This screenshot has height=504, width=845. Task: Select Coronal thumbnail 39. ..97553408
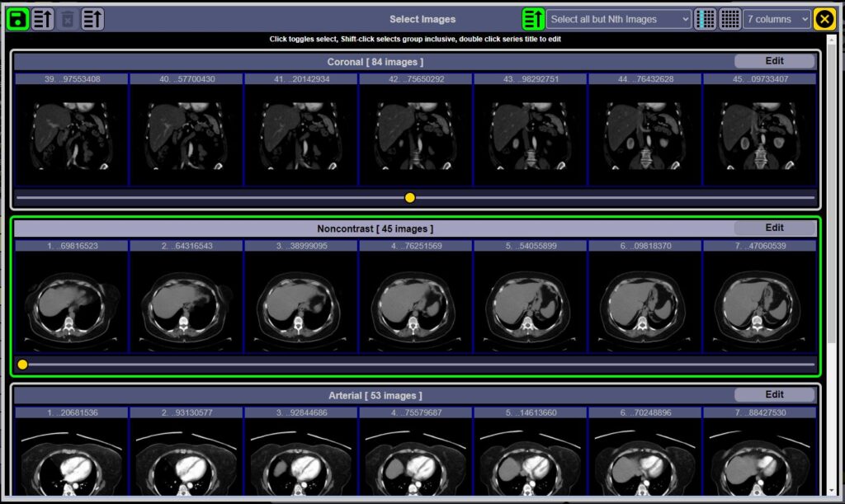click(x=72, y=130)
